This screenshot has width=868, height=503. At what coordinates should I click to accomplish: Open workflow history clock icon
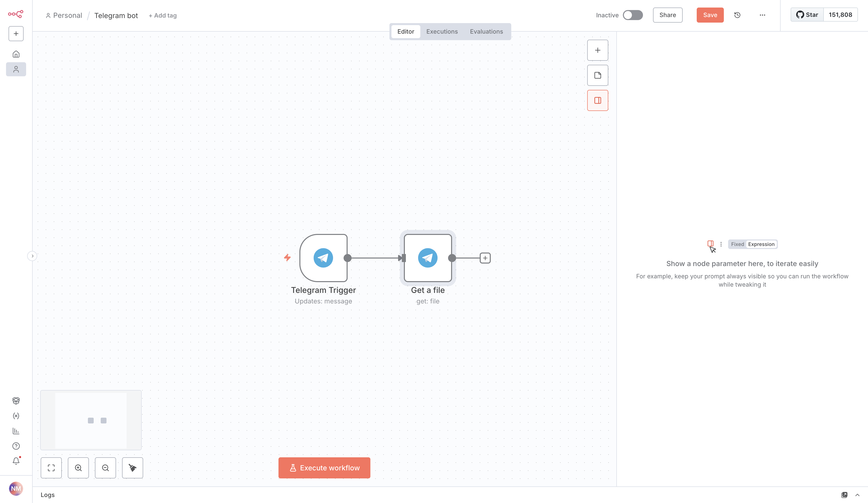(737, 15)
